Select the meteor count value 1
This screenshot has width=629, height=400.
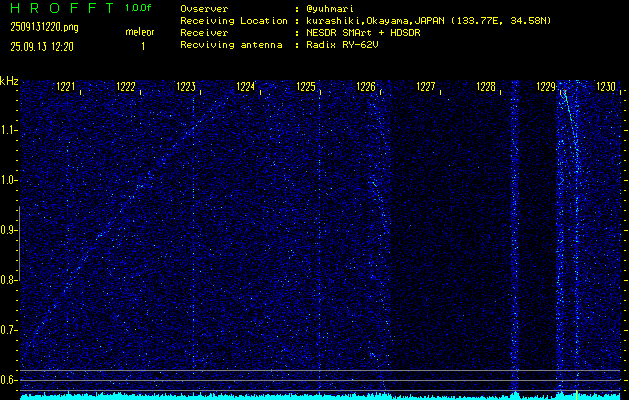click(x=143, y=47)
